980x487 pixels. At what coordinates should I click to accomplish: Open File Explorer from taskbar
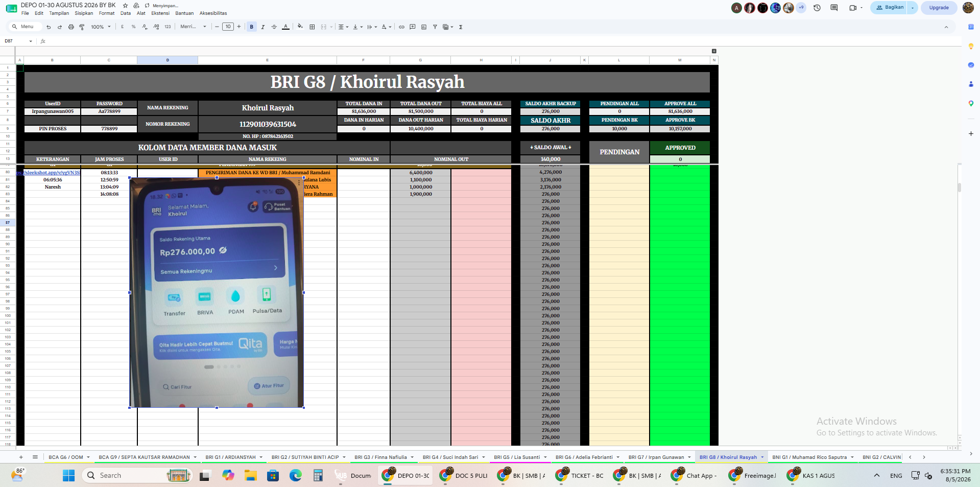250,476
